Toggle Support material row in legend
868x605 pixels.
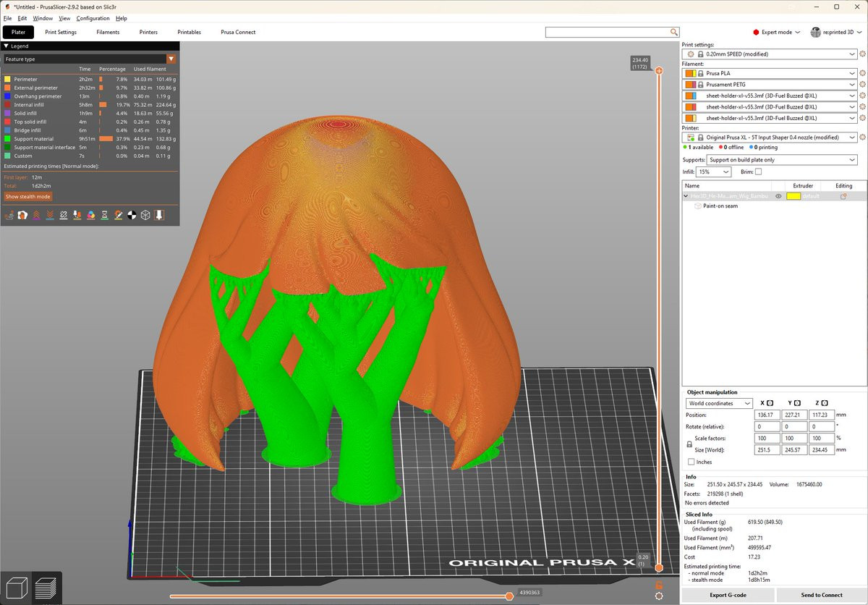(x=90, y=139)
